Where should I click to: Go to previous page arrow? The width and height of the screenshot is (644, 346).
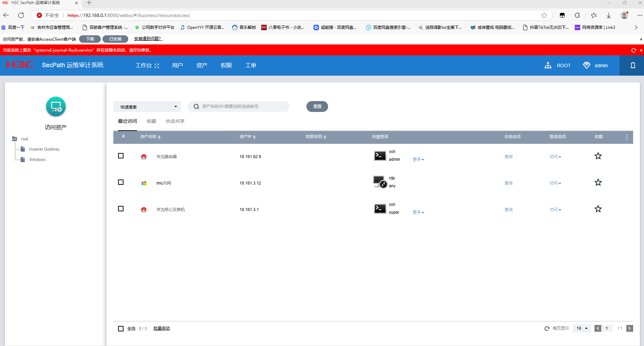tap(598, 328)
